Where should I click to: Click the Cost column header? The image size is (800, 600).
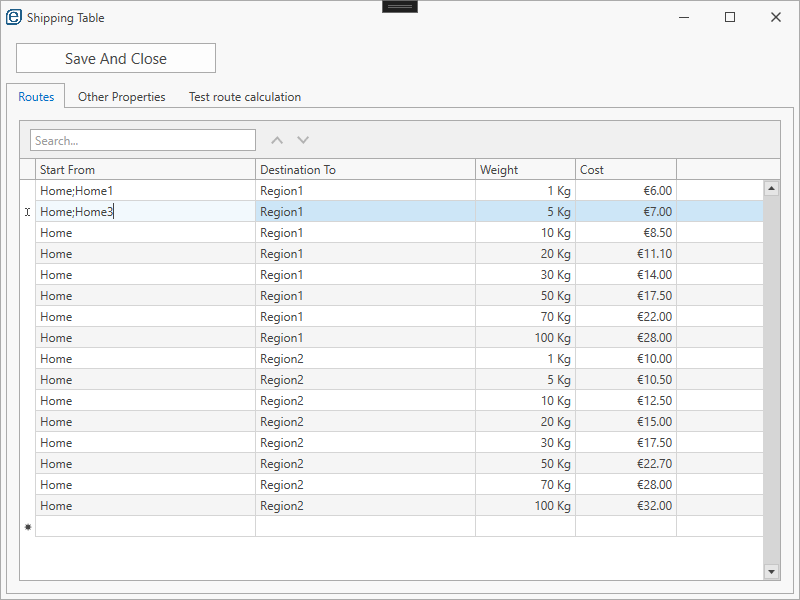[626, 170]
